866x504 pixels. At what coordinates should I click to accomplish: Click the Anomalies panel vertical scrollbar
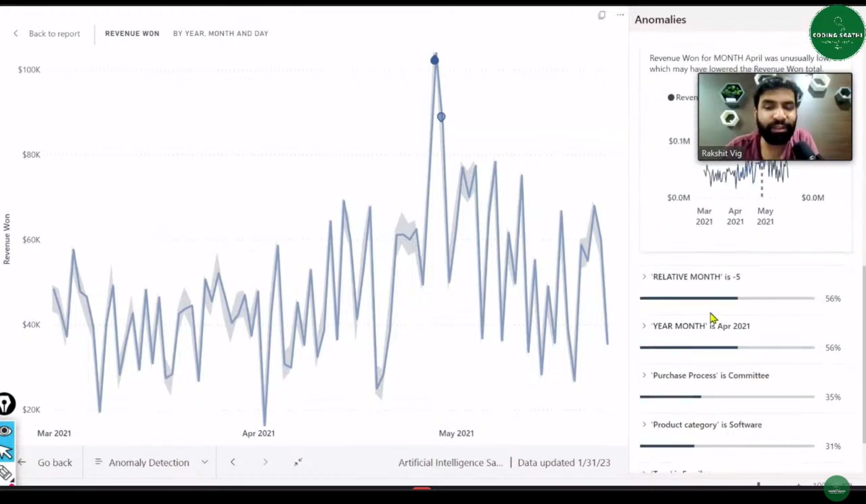point(864,354)
